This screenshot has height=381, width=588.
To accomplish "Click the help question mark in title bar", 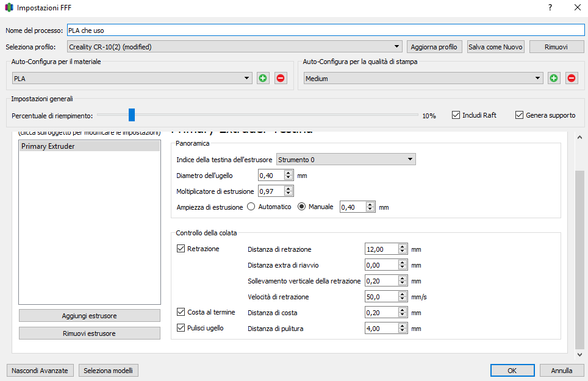I will pos(550,8).
